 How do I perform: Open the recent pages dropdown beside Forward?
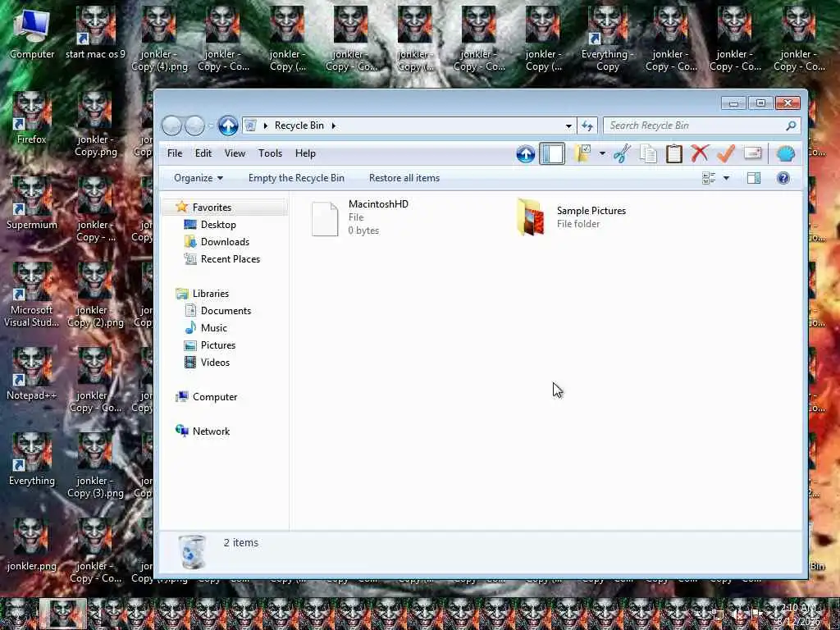click(211, 126)
